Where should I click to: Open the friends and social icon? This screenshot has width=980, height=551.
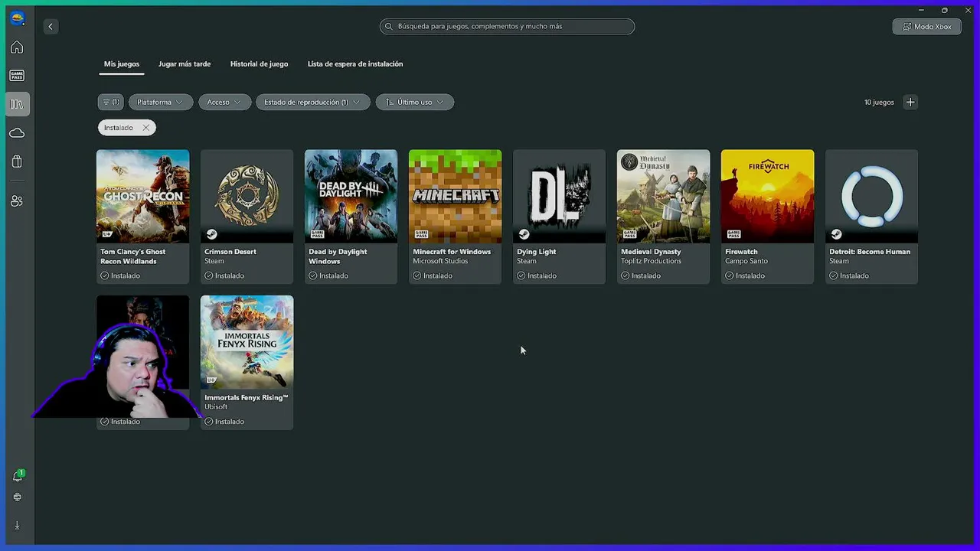click(x=17, y=201)
